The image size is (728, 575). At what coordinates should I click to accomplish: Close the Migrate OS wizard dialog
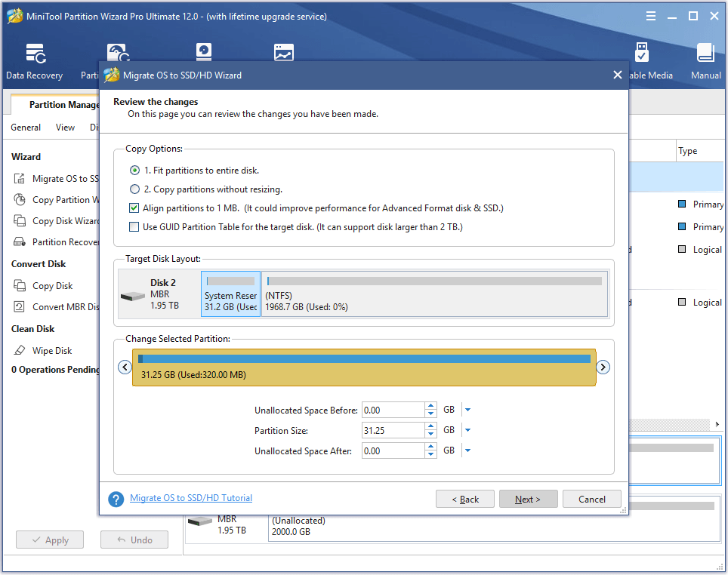point(618,75)
